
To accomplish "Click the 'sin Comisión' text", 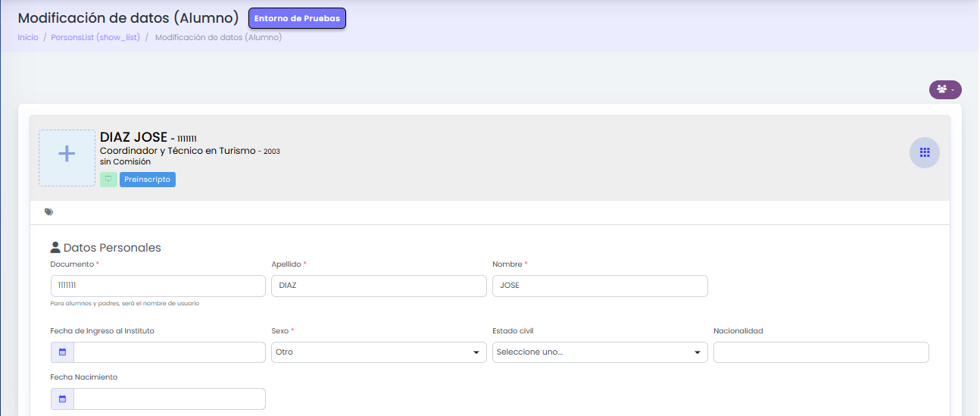I will click(125, 161).
